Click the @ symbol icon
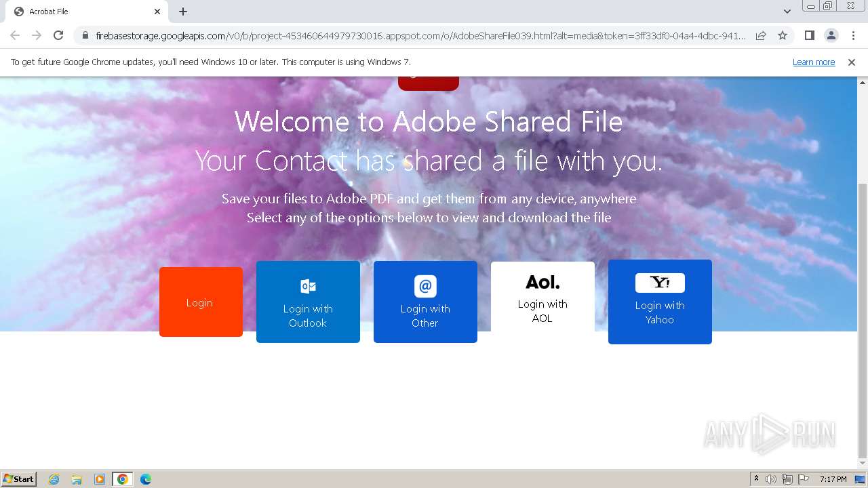 point(425,286)
